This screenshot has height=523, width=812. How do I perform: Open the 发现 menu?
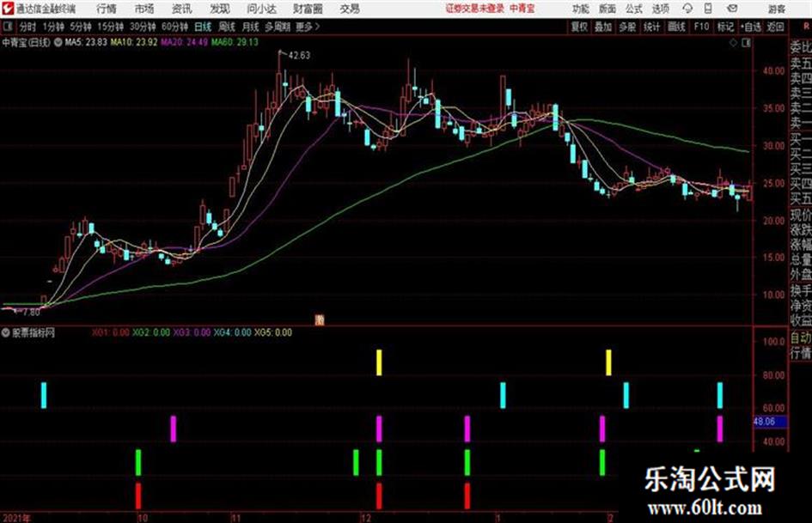coord(220,9)
